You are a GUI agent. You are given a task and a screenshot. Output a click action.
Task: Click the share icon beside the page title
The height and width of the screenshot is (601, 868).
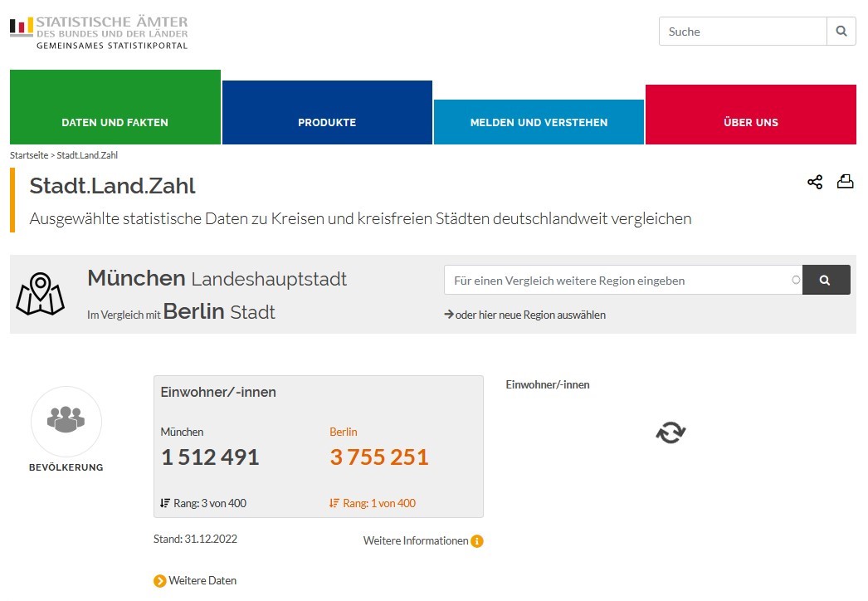(815, 182)
